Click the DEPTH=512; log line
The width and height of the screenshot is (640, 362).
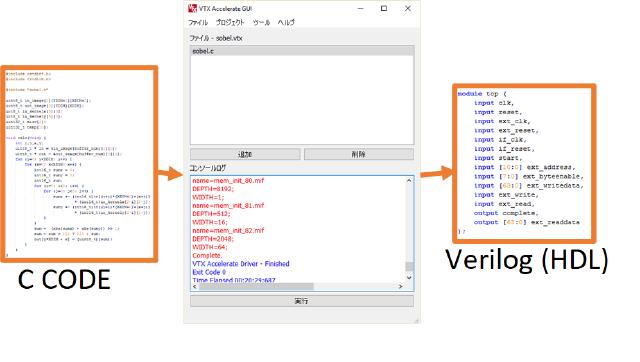point(211,214)
